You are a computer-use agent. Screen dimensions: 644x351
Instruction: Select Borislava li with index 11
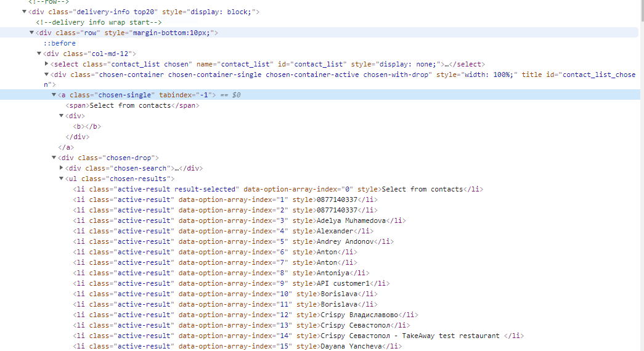pyautogui.click(x=225, y=304)
